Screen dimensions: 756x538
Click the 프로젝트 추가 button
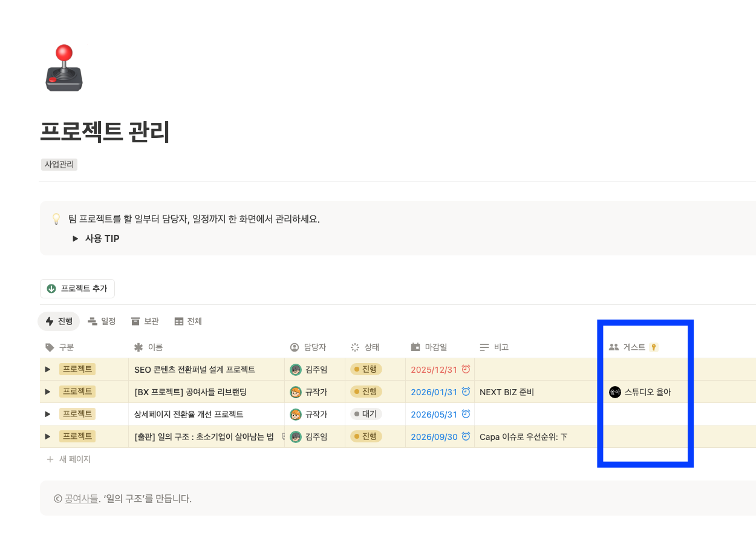(77, 289)
